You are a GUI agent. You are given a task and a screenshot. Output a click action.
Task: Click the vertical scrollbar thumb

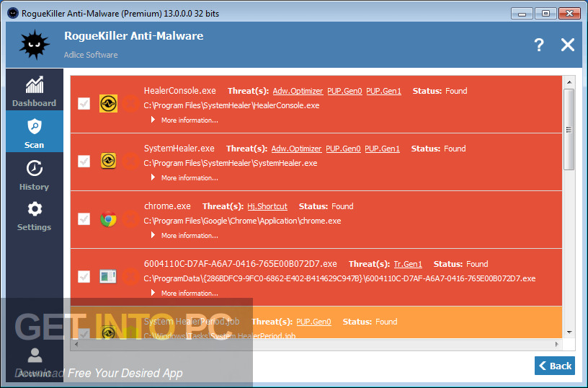pos(569,130)
